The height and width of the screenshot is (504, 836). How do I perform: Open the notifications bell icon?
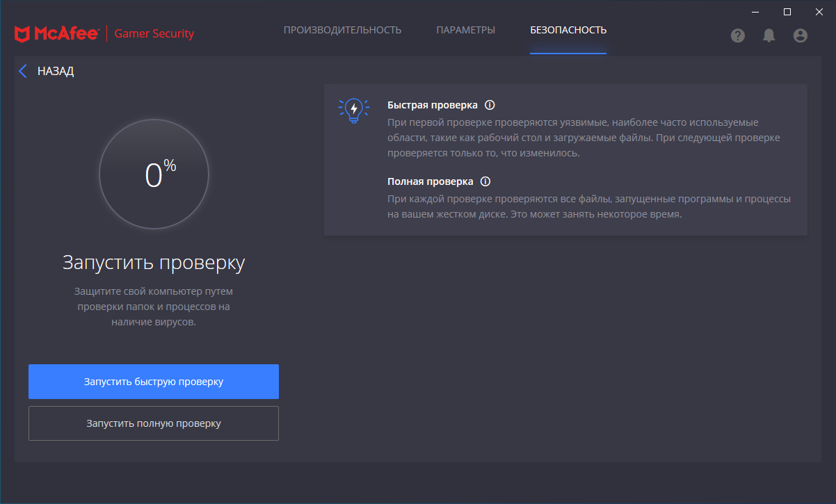point(769,35)
